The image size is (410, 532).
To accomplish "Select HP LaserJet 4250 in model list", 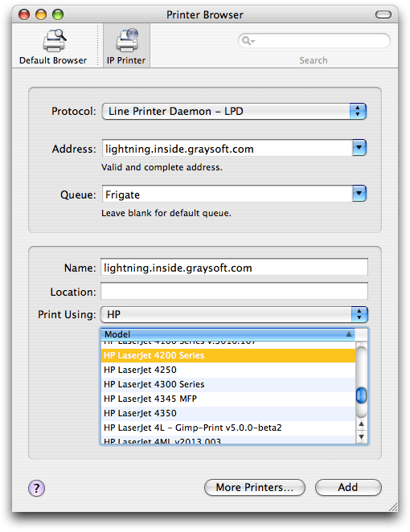I will (228, 370).
